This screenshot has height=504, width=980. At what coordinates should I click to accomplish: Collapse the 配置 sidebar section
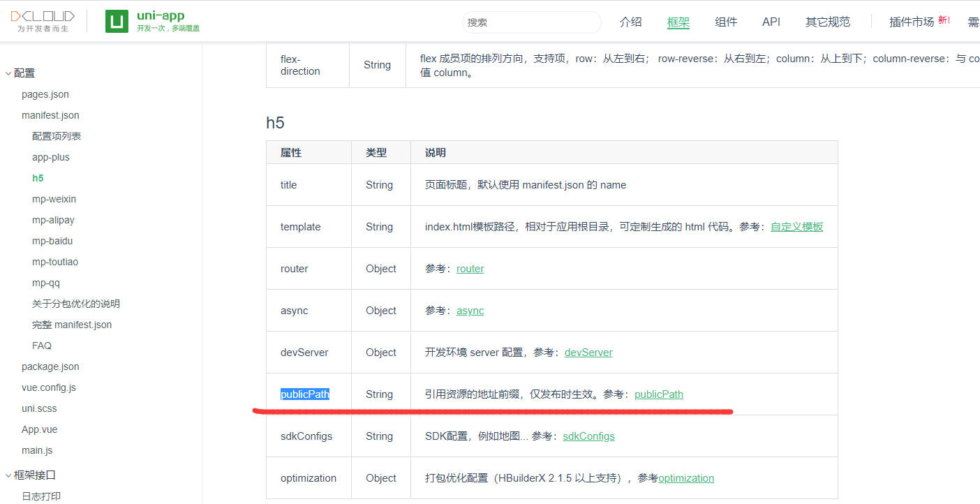[x=23, y=73]
